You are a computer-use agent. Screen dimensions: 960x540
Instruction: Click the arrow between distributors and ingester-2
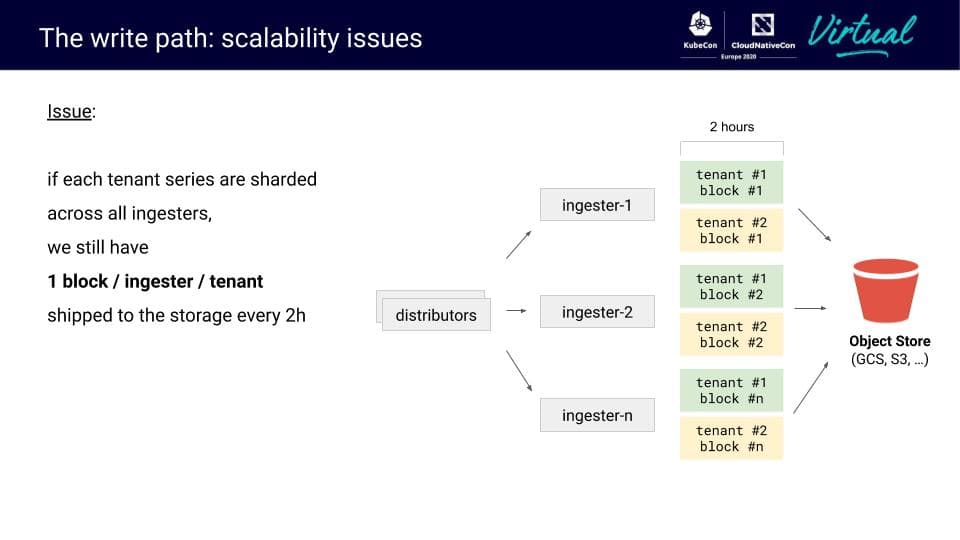[516, 311]
